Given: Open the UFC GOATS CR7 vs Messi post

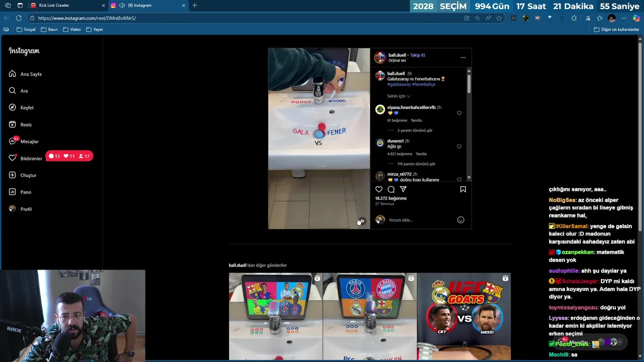Looking at the screenshot, I should [x=464, y=317].
